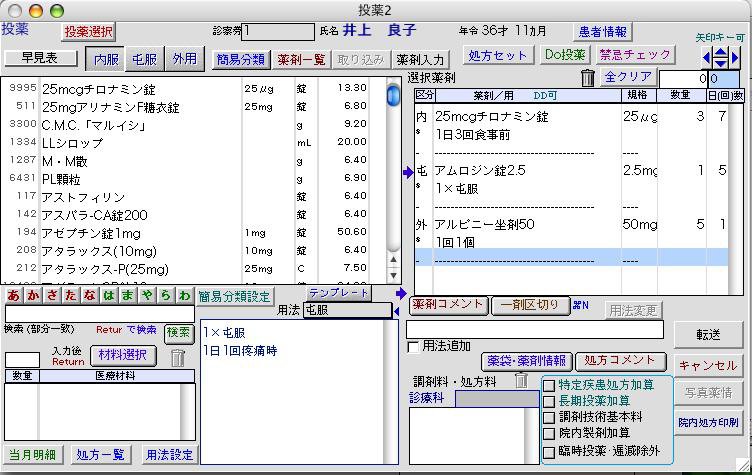Viewport: 752px width, 475px height.
Task: Click や kana index button
Action: (147, 296)
